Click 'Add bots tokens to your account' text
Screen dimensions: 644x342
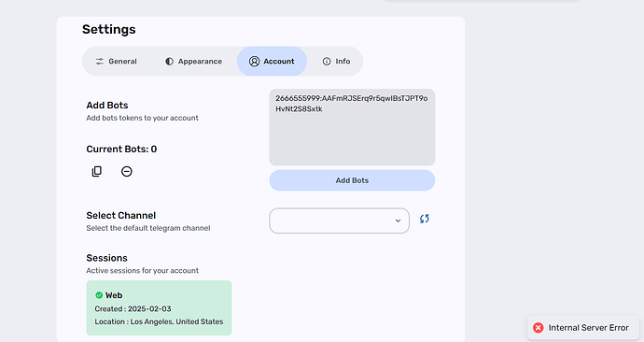pos(142,118)
